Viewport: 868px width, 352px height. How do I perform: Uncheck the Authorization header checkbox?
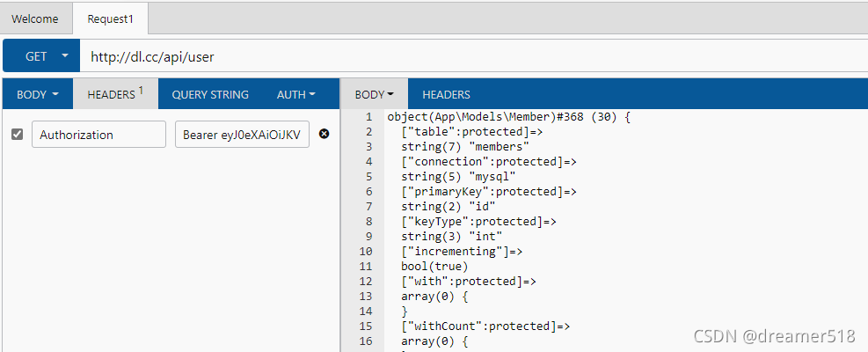(18, 134)
